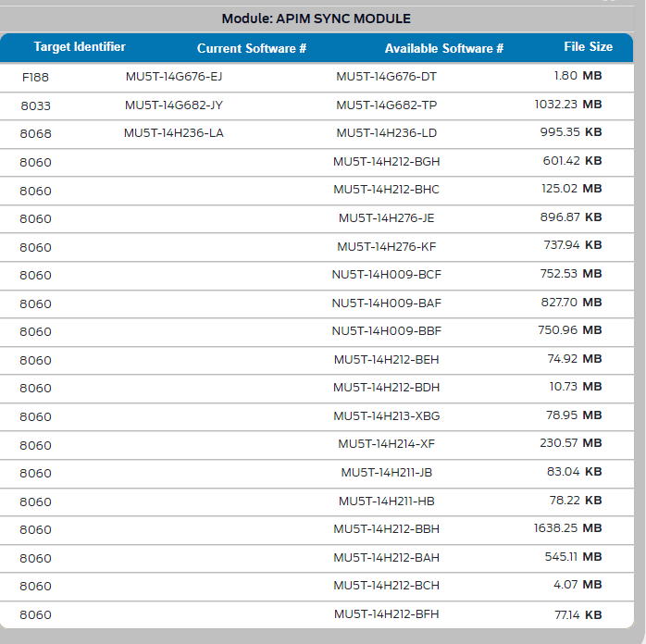Click the 1032.23 MB file size cell
This screenshot has width=646, height=644.
567,105
